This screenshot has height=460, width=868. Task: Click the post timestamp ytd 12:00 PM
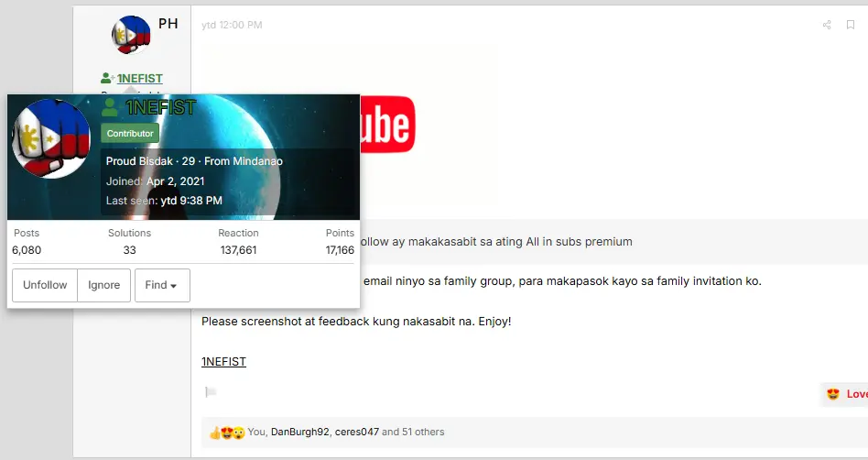pyautogui.click(x=232, y=25)
